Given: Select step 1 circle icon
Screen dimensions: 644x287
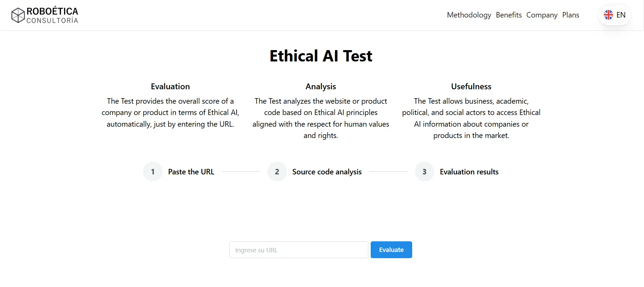Looking at the screenshot, I should click(x=153, y=172).
